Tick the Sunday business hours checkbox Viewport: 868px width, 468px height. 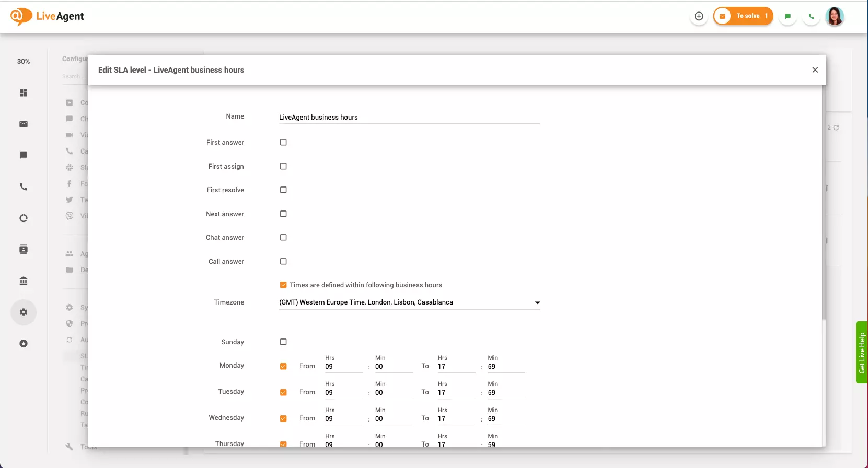[283, 342]
